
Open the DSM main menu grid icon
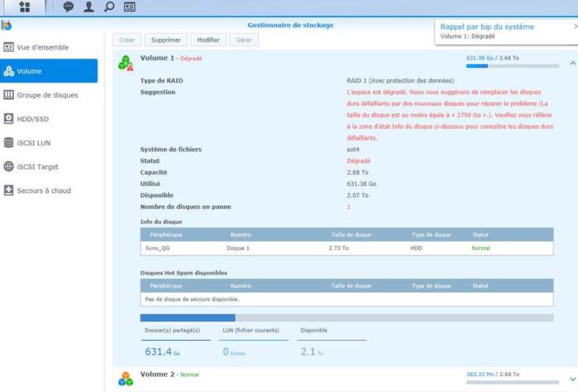point(24,7)
